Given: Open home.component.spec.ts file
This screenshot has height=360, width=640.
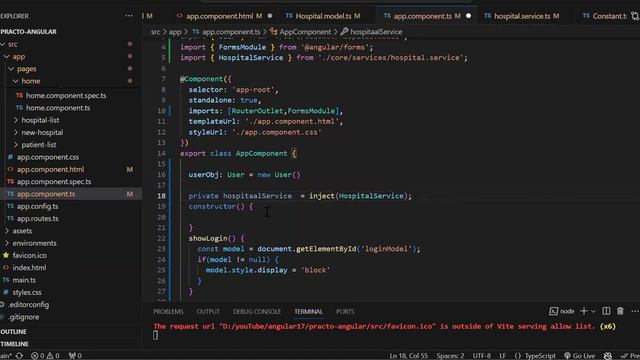Looking at the screenshot, I should 66,96.
